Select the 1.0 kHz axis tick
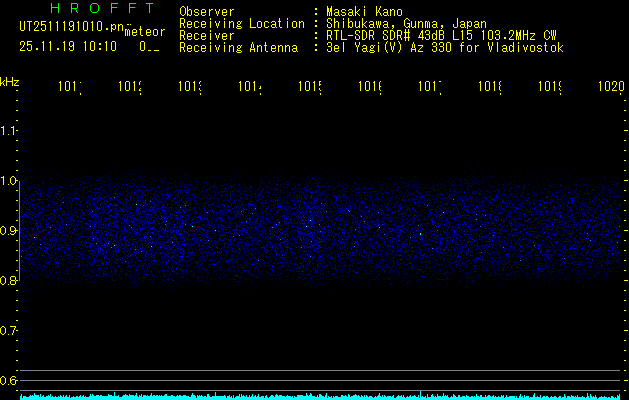Screen dimensions: 629x400 (9, 181)
